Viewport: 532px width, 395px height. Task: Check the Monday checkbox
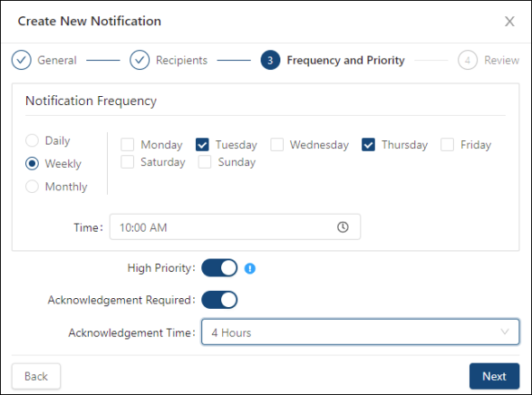click(127, 145)
